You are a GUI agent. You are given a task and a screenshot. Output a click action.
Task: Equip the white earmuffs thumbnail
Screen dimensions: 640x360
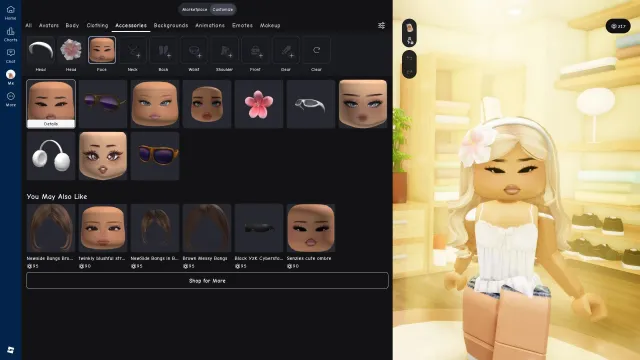51,156
